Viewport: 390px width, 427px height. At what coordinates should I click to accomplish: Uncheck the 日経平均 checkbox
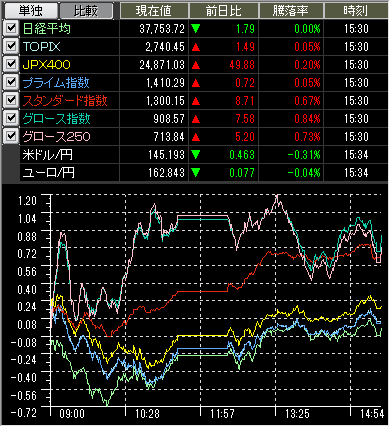point(11,28)
